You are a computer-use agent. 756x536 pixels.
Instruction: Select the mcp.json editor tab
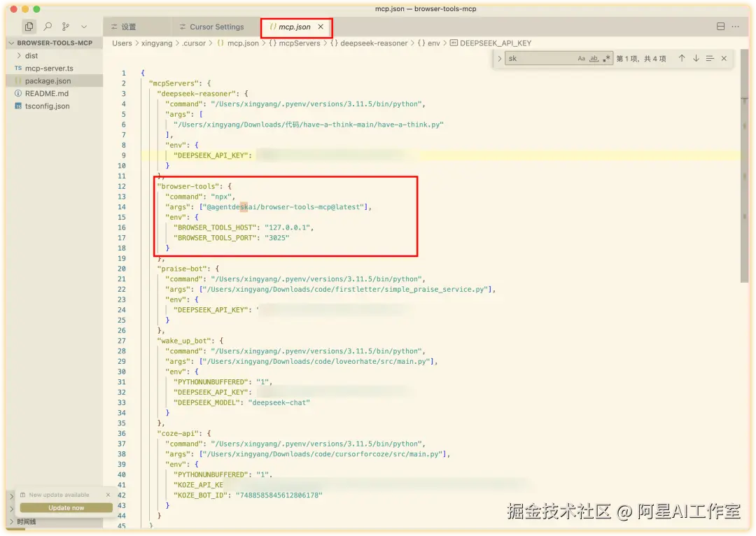(x=294, y=27)
